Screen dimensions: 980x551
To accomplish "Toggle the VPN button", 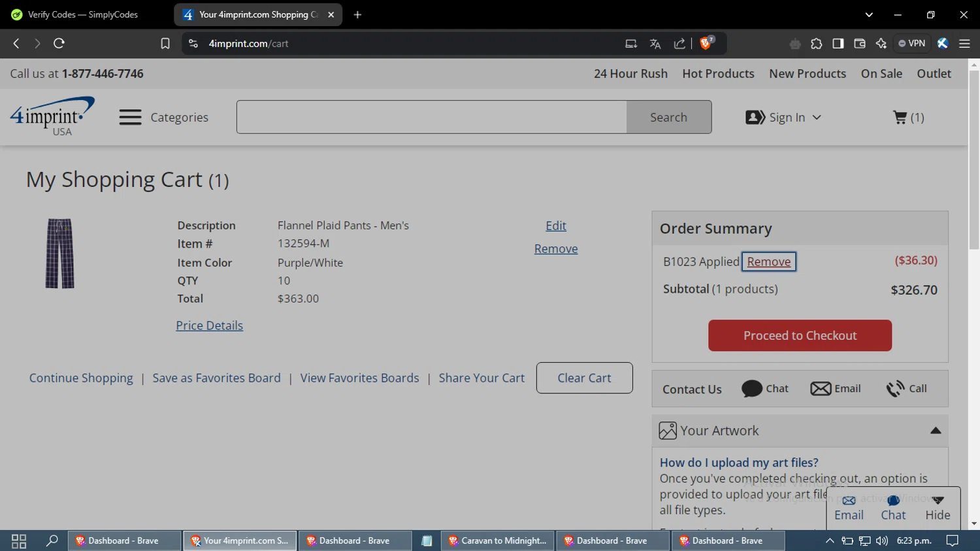I will click(912, 43).
